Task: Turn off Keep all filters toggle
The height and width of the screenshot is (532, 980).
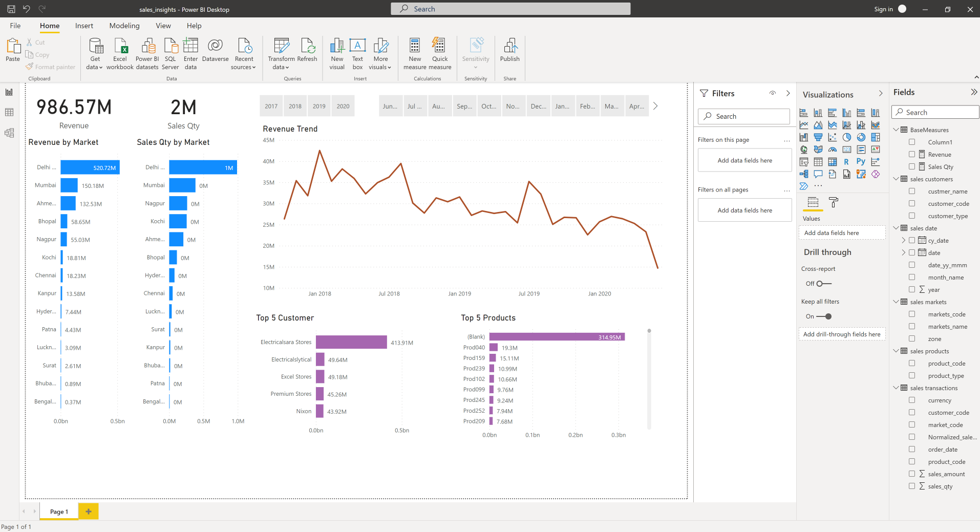Action: click(824, 316)
